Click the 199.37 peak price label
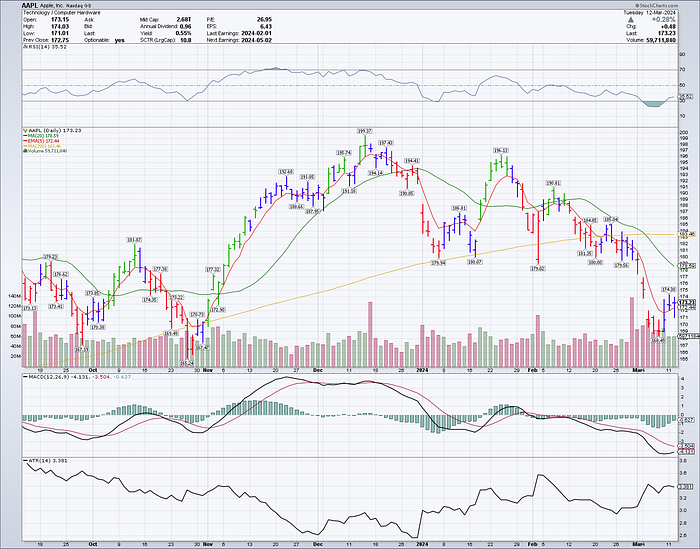The image size is (700, 549). 364,131
